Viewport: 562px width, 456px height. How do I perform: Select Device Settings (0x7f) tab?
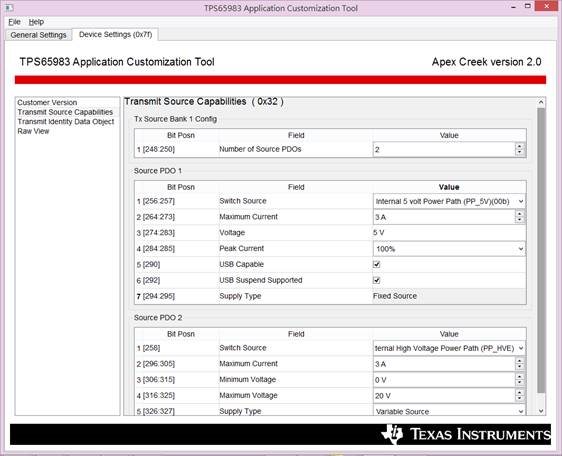115,35
